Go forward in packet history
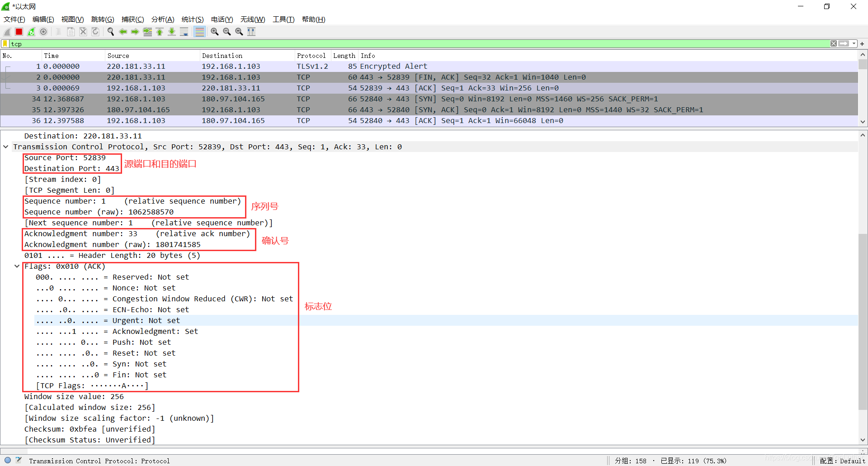Viewport: 868px width, 466px height. point(135,32)
